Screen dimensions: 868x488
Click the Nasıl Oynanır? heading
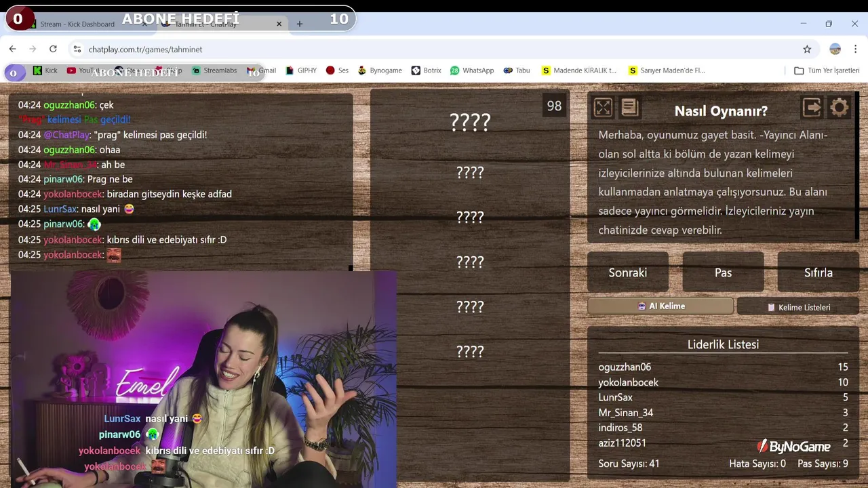point(721,111)
